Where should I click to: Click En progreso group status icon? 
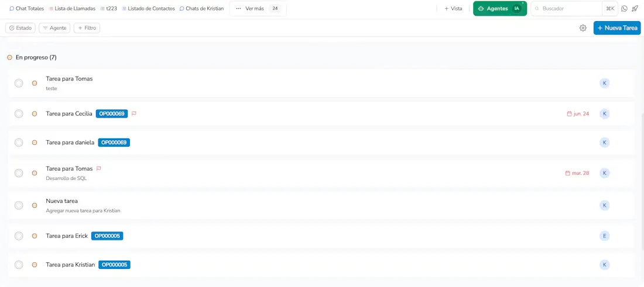[x=9, y=57]
